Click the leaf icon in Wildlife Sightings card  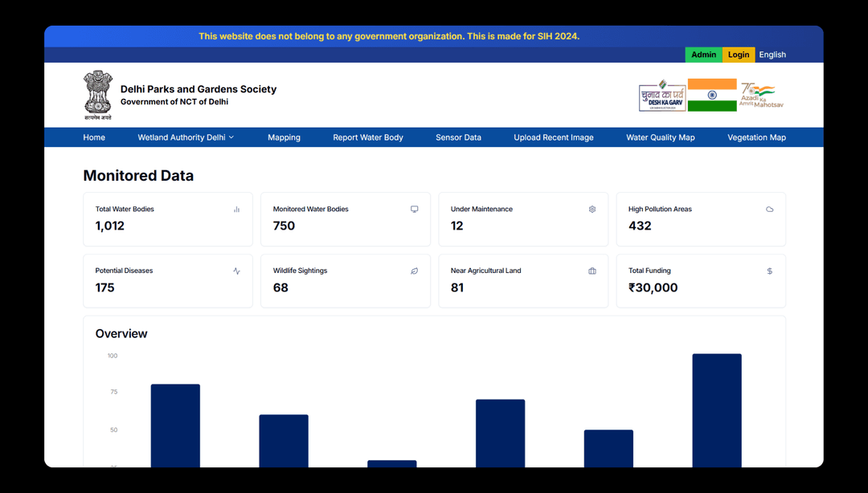point(415,271)
